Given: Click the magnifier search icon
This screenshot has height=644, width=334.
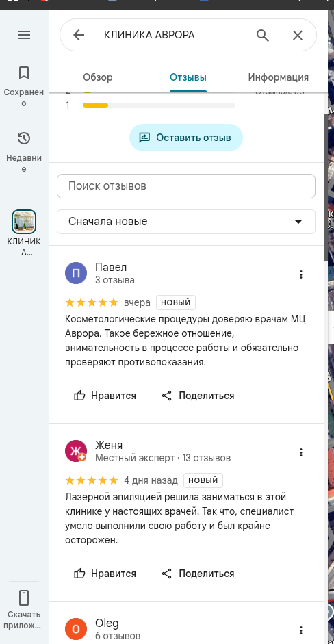Looking at the screenshot, I should point(263,35).
